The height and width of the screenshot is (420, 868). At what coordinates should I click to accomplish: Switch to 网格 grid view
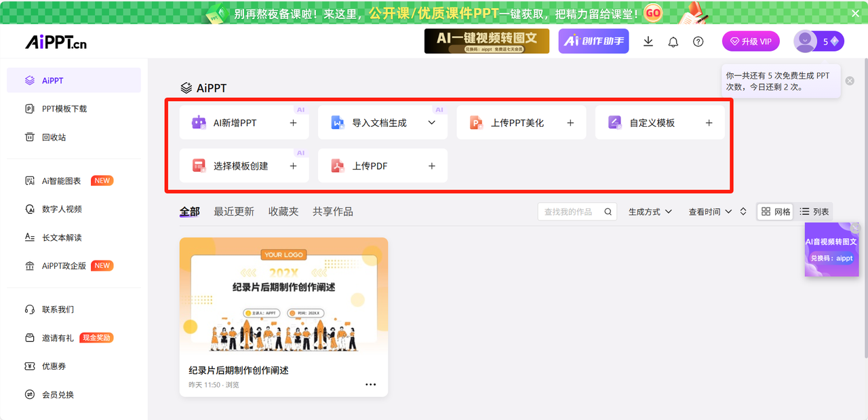pyautogui.click(x=775, y=212)
